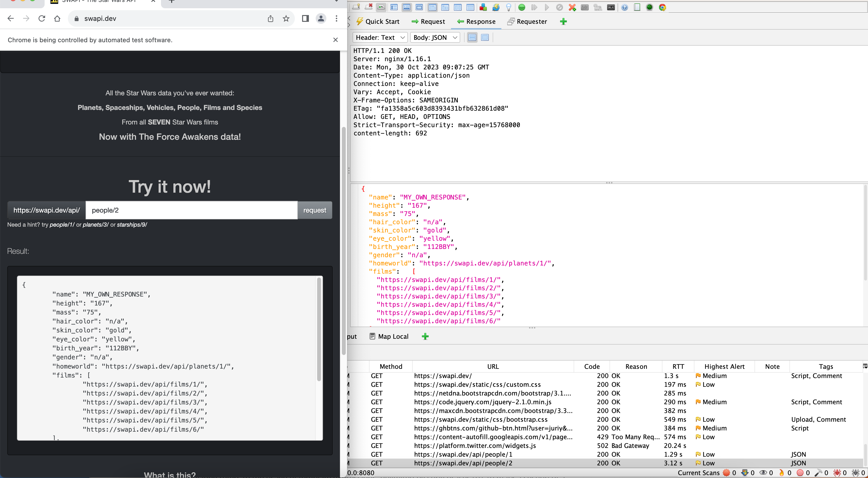868x478 pixels.
Task: Click the planets/3/ hint link
Action: tap(96, 225)
